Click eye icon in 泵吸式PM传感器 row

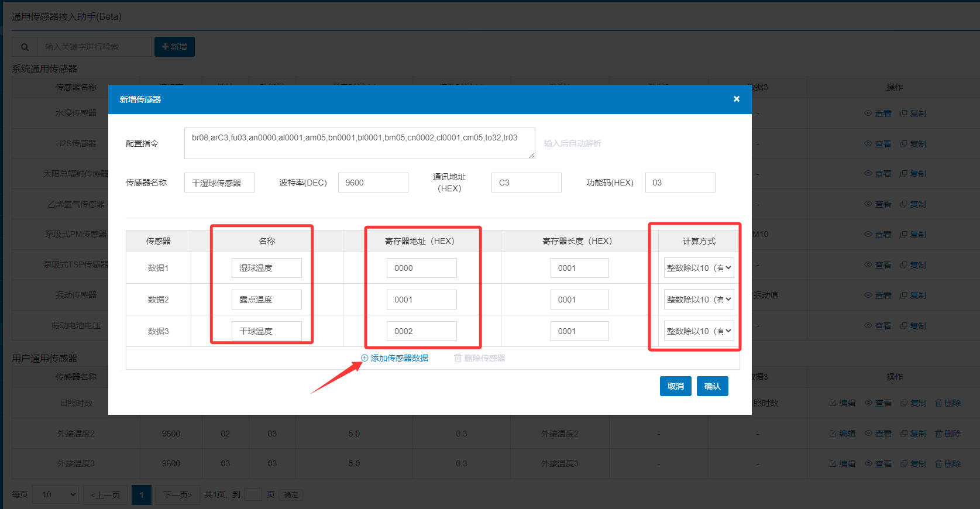tap(868, 235)
